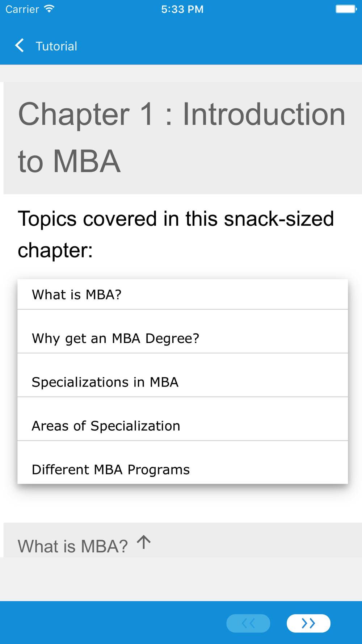Tap the 5:33 PM clock
Image resolution: width=362 pixels, height=644 pixels.
click(x=182, y=9)
